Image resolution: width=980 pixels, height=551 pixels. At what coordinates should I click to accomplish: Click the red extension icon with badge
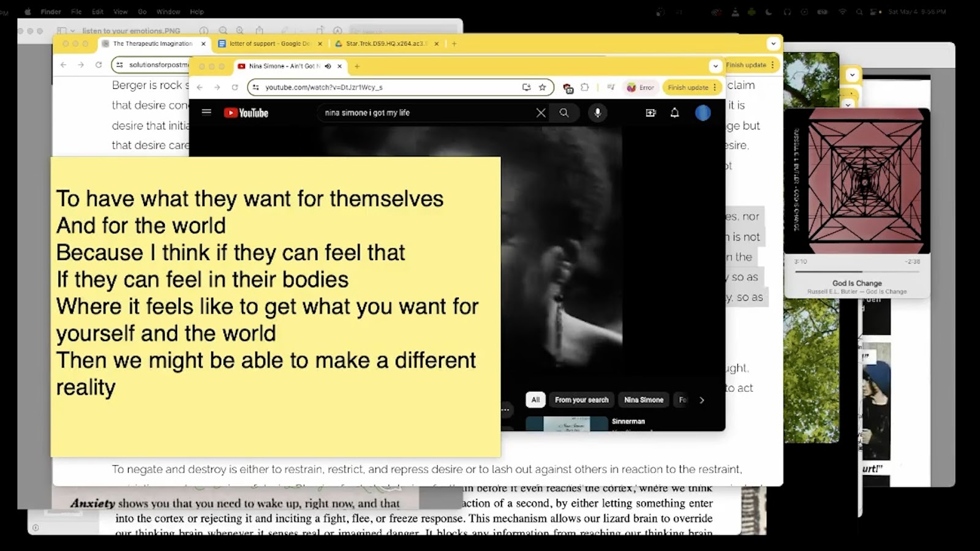point(568,88)
